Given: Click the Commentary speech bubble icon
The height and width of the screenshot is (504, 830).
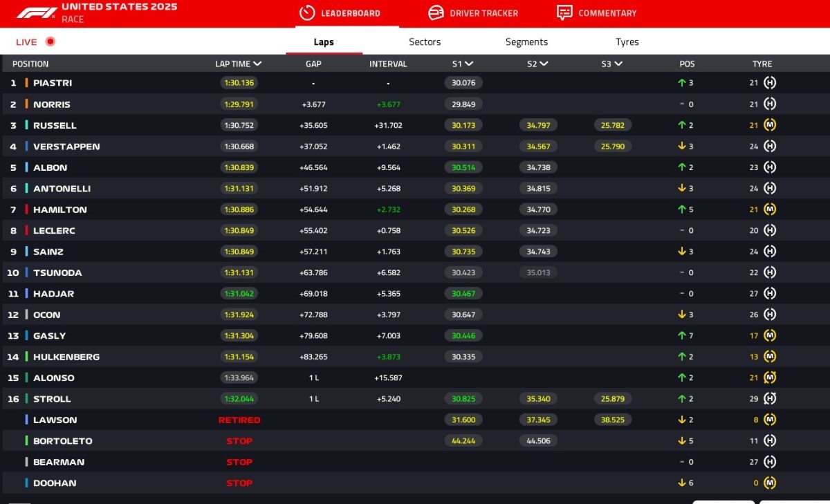Looking at the screenshot, I should (x=564, y=13).
